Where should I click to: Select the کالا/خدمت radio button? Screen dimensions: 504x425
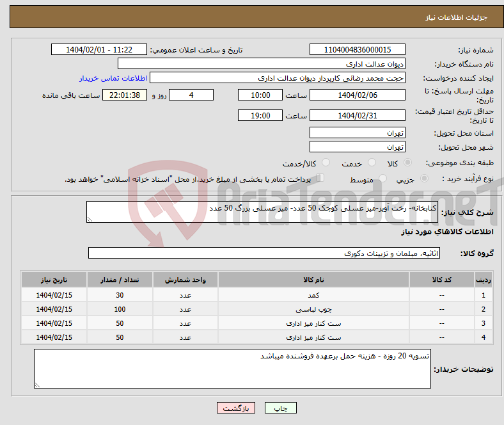pos(326,163)
